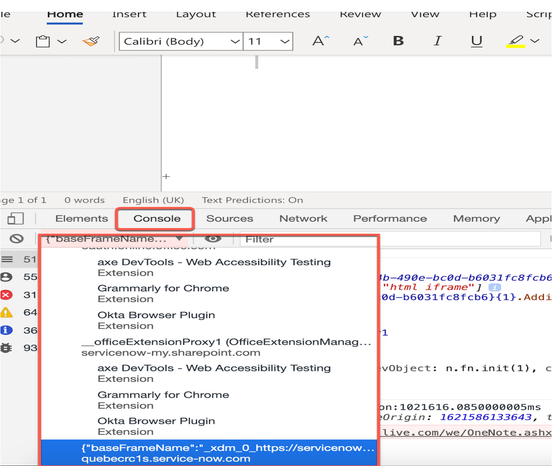
Task: Open the Help ribbon tab
Action: [x=483, y=15]
